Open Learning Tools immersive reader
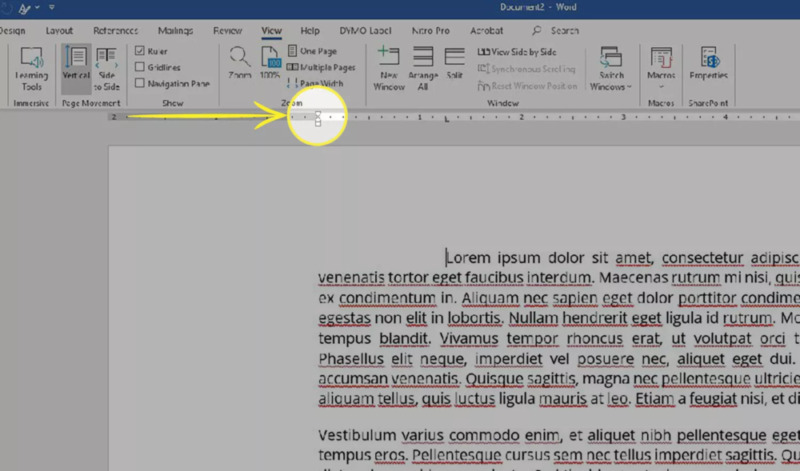 pyautogui.click(x=31, y=69)
